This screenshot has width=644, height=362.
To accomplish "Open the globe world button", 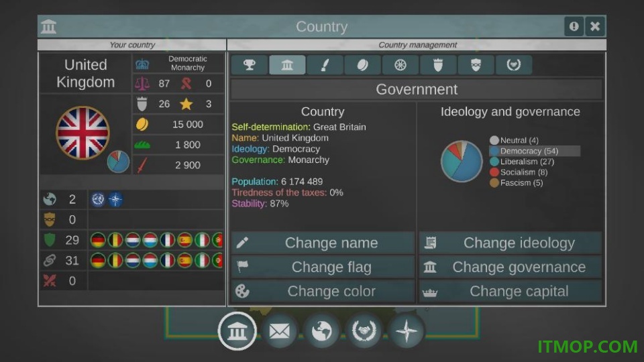I will [x=321, y=330].
